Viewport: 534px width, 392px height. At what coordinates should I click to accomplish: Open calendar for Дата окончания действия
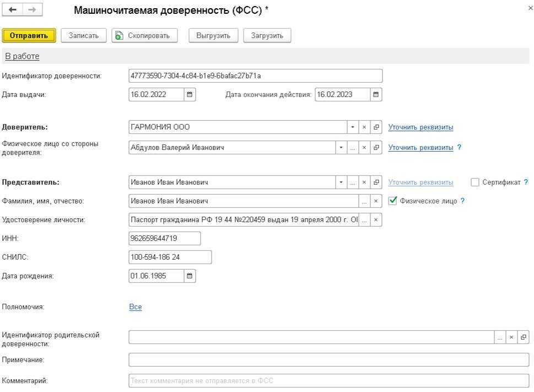[x=376, y=95]
